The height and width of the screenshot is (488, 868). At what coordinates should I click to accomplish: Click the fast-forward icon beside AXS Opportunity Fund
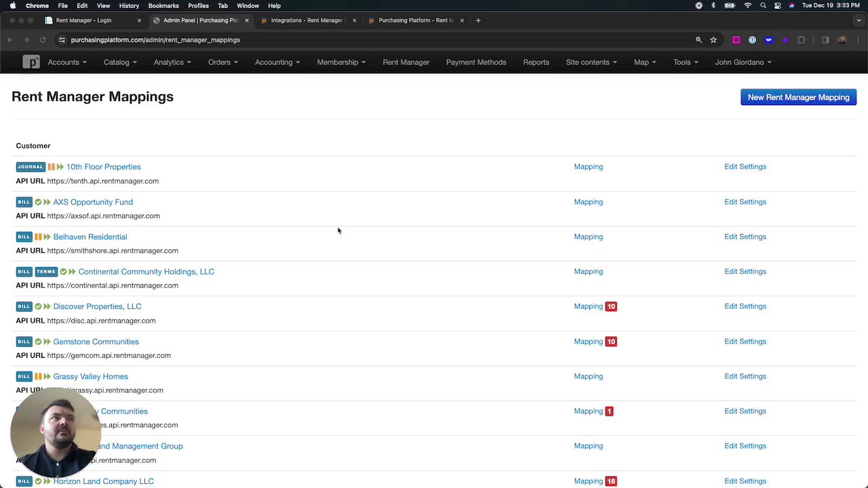47,202
